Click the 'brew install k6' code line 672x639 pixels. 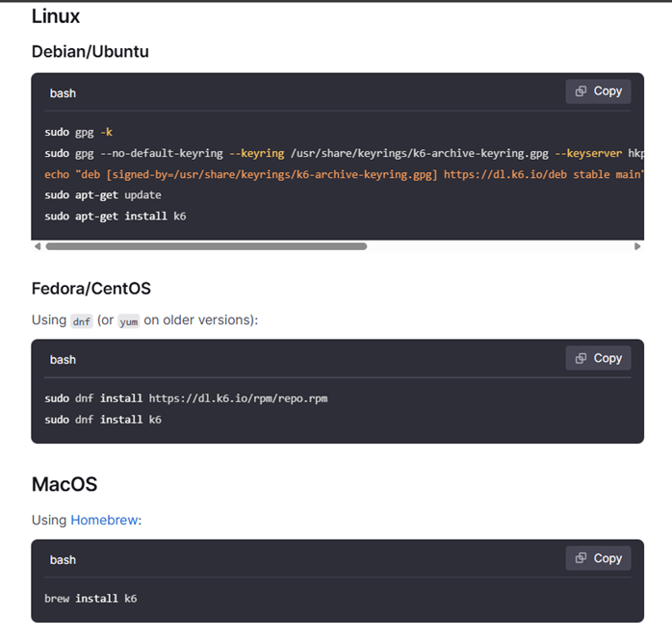(90, 599)
